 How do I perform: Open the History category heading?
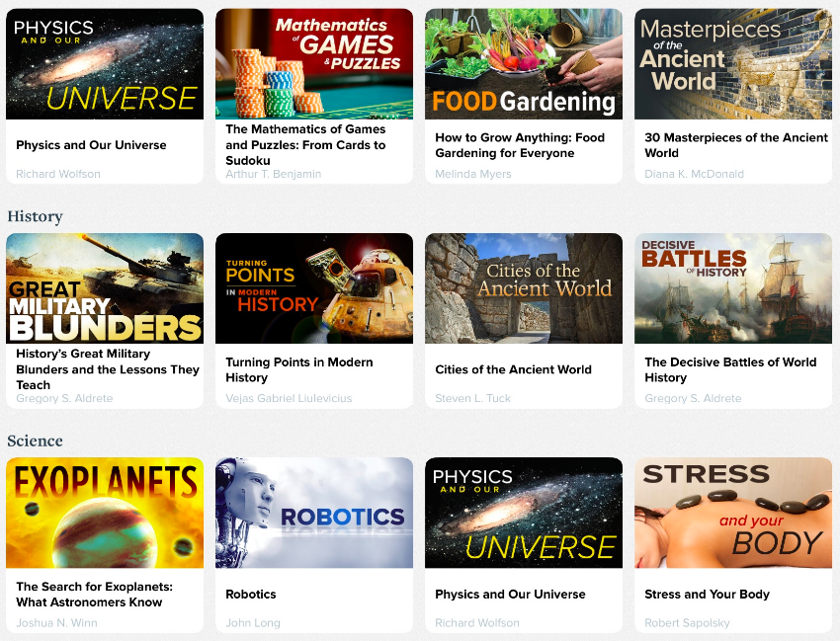tap(35, 216)
